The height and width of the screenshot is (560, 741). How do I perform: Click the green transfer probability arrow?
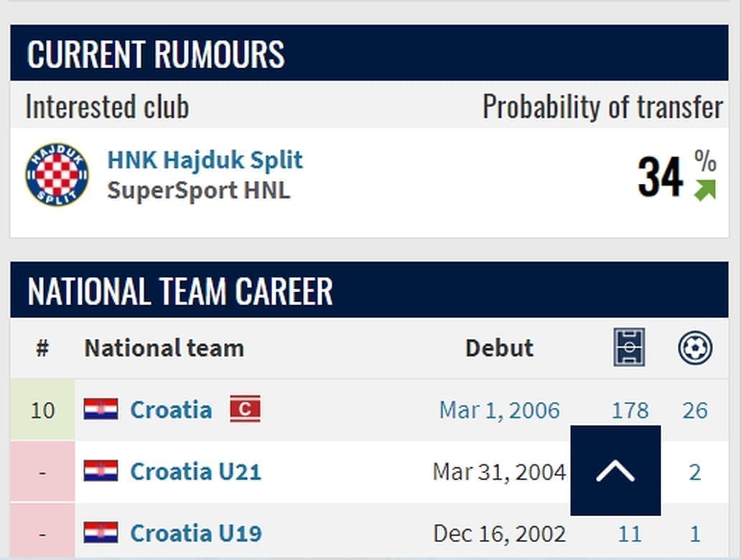click(704, 190)
